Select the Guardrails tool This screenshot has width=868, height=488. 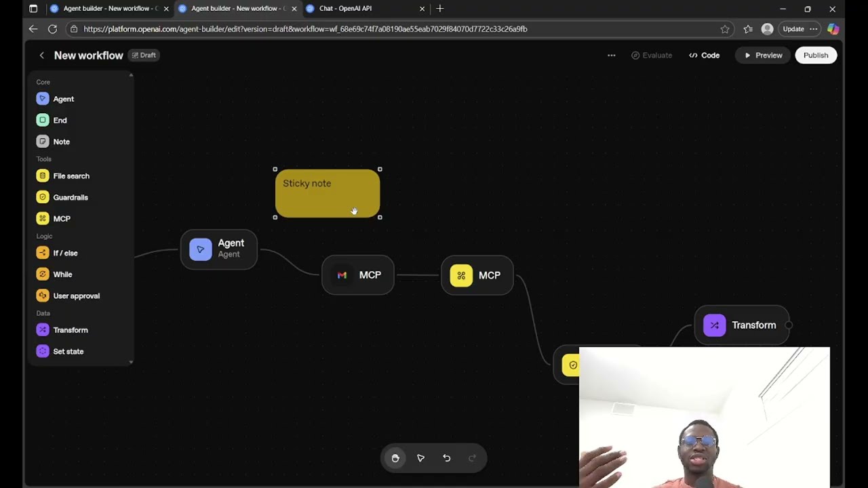click(x=70, y=197)
